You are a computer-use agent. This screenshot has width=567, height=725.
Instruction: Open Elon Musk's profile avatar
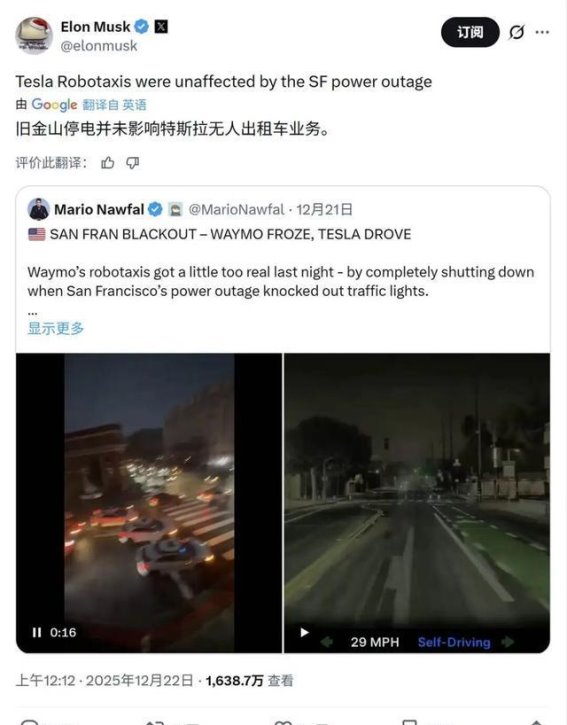click(x=34, y=36)
